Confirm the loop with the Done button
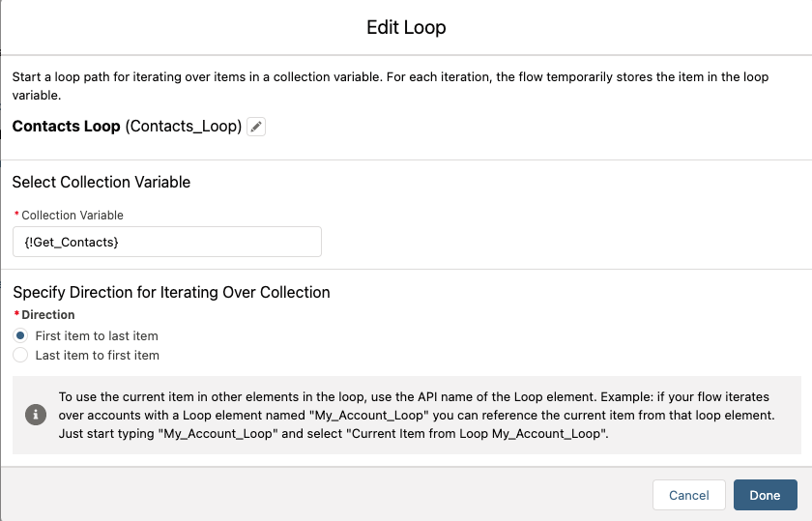This screenshot has height=521, width=812. pos(765,495)
